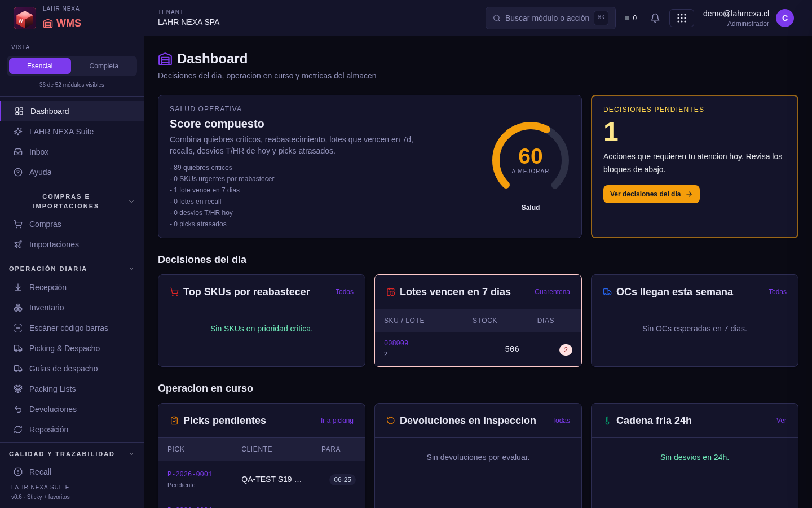Open LAHR NEXA Suite menu item
Viewport: 812px width, 508px height.
click(72, 132)
